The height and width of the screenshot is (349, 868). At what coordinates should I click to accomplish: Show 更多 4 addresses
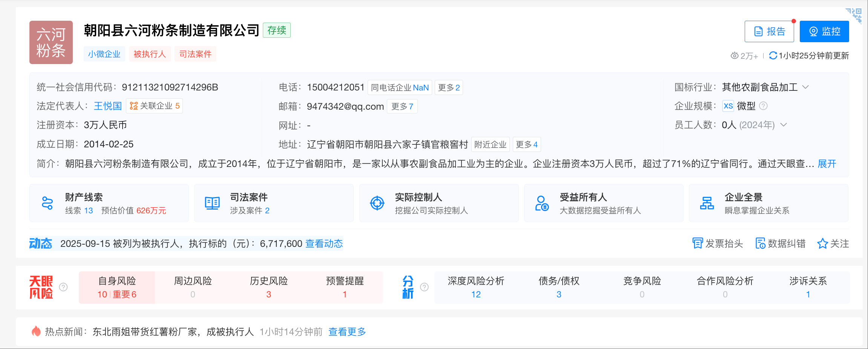point(527,144)
